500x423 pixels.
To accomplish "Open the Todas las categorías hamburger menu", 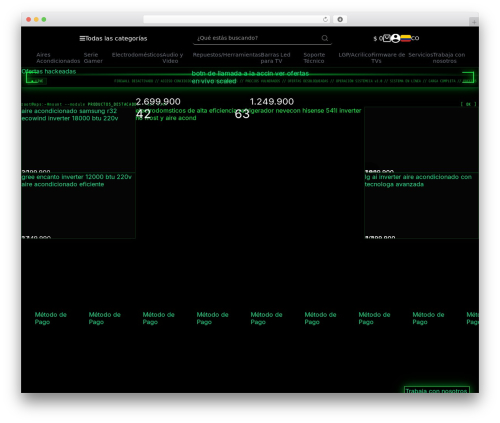I will click(113, 39).
